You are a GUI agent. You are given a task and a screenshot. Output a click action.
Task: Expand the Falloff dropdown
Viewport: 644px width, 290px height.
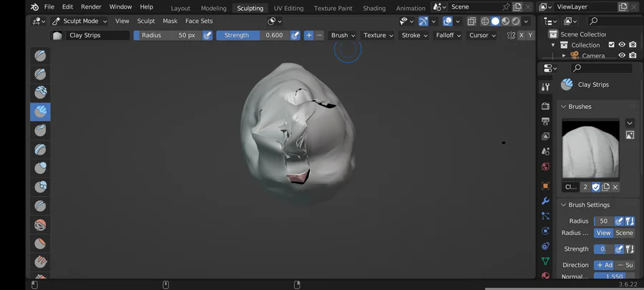coord(449,35)
